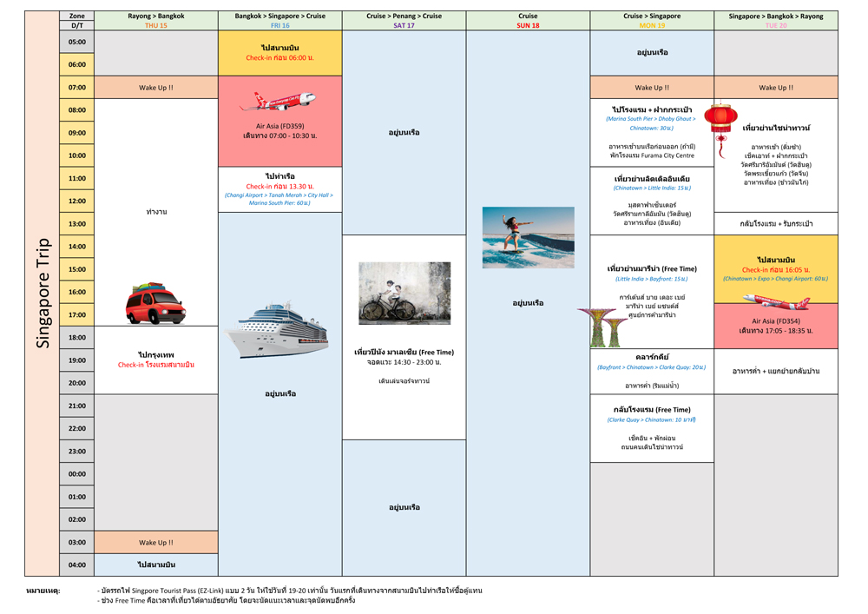868x614 pixels.
Task: Click the 'Air Asia (FD354)' flight label
Action: [776, 321]
